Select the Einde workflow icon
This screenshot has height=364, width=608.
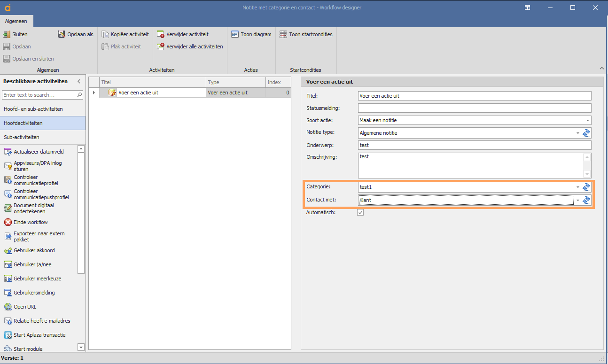pos(8,222)
